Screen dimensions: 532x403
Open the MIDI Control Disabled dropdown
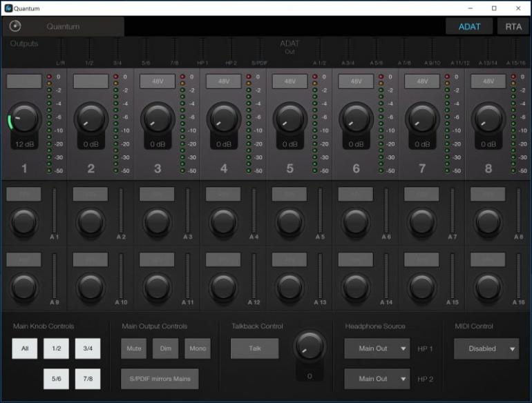tap(486, 348)
